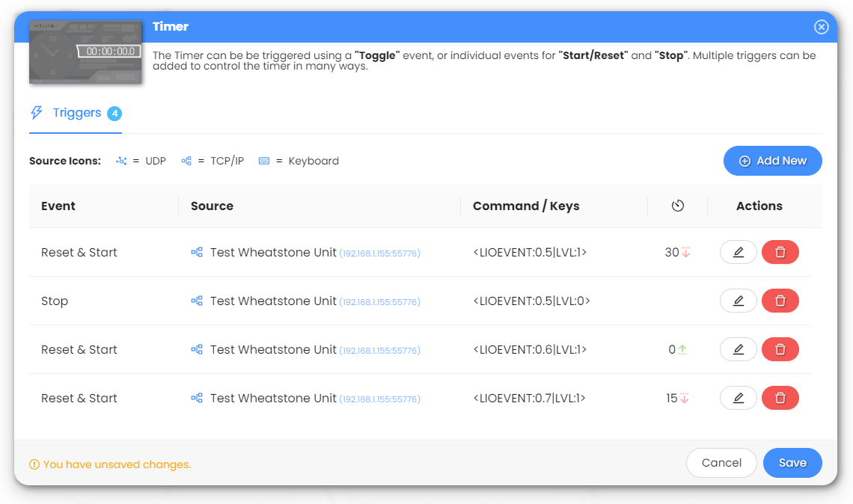Cancel the unsaved changes

tap(721, 463)
